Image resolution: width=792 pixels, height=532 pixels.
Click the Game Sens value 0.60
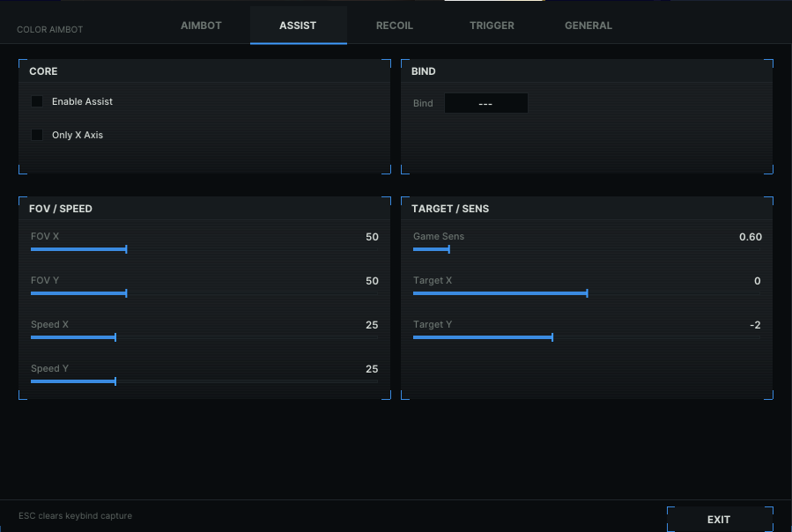coord(750,237)
